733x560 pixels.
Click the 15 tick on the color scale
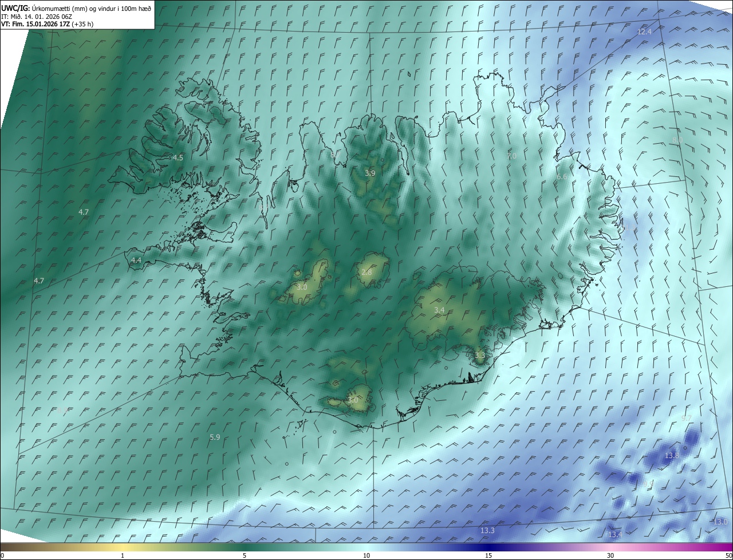(x=488, y=555)
